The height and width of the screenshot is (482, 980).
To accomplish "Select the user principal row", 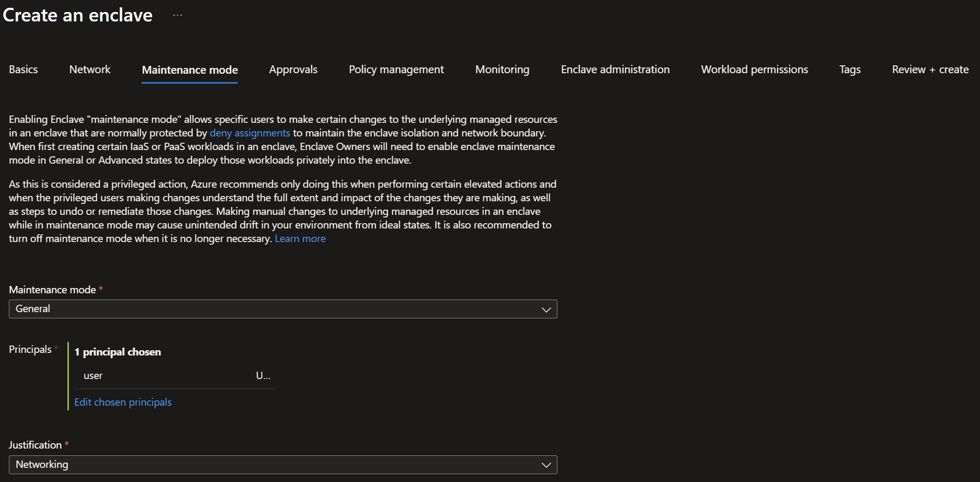I will pyautogui.click(x=174, y=376).
